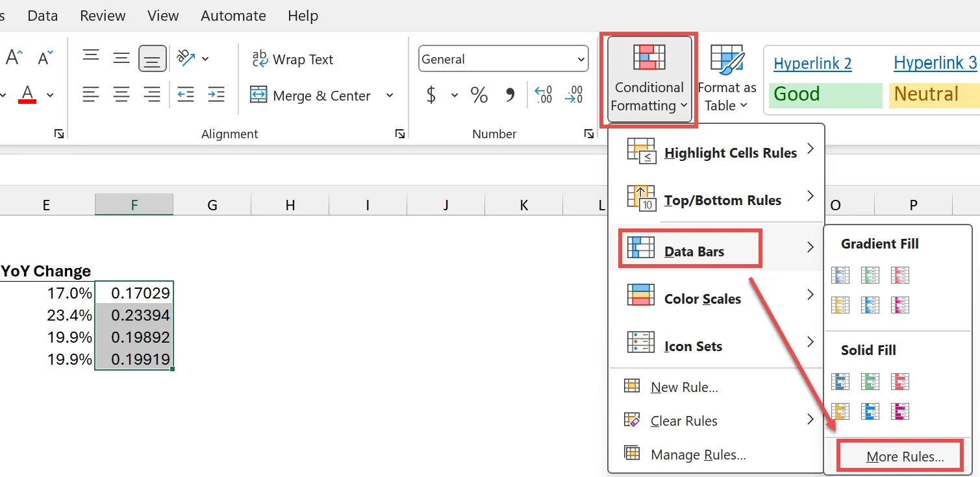
Task: Toggle Bottom Align vertical alignment
Action: point(152,58)
